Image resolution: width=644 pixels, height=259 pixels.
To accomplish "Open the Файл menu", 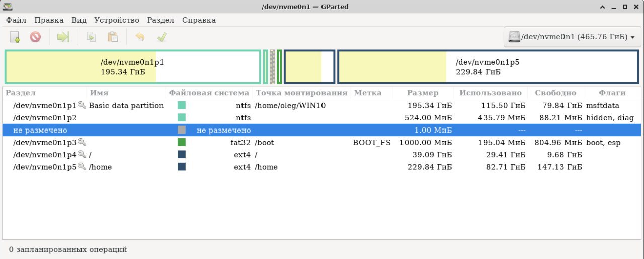I will click(16, 20).
